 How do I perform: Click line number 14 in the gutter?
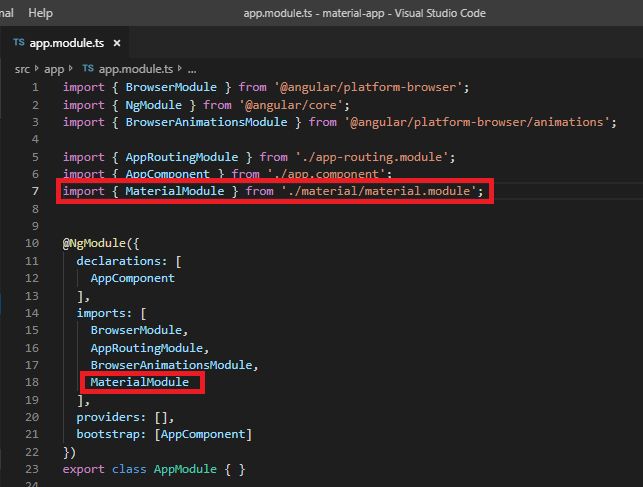(32, 313)
